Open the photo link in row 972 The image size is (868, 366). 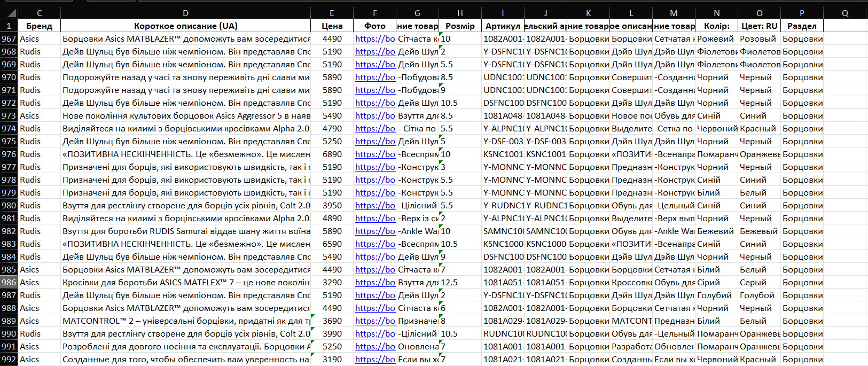[x=375, y=103]
